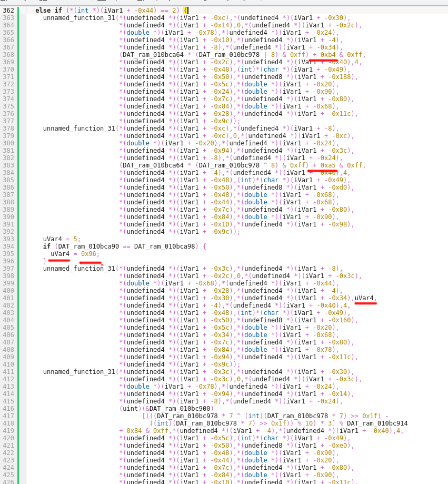Click the uVar4 argument on line 401
Screen dimensions: 448x484
click(364, 298)
